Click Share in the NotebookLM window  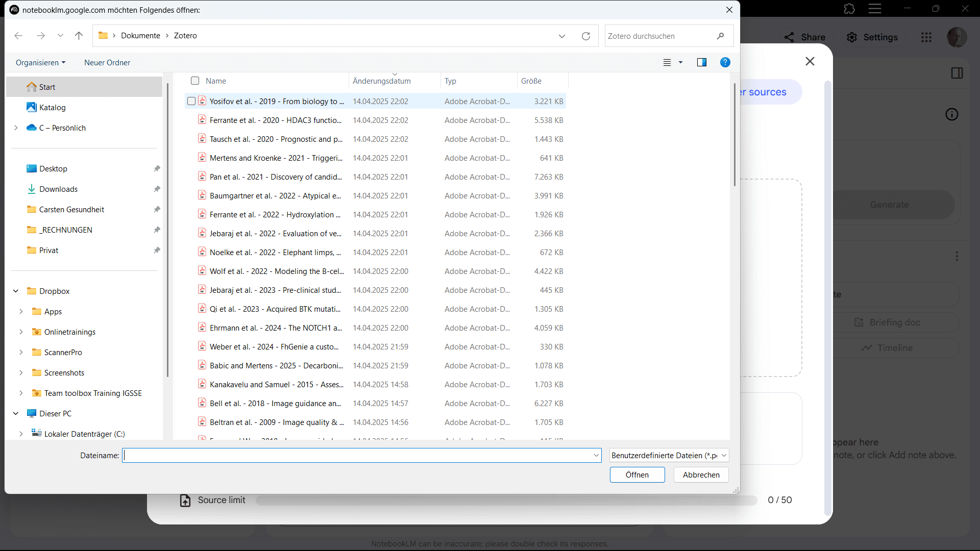[x=805, y=37]
